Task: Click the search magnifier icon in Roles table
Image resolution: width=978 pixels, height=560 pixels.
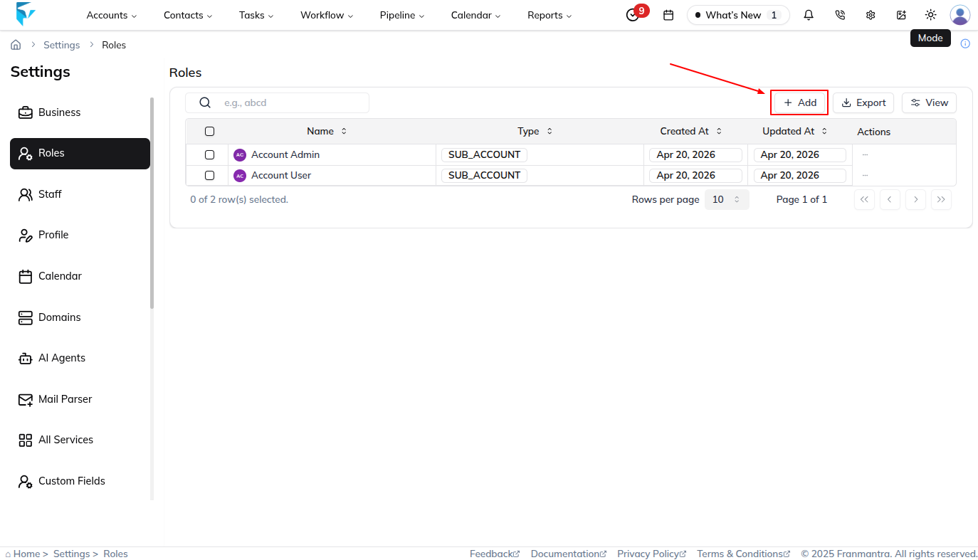Action: pos(205,102)
